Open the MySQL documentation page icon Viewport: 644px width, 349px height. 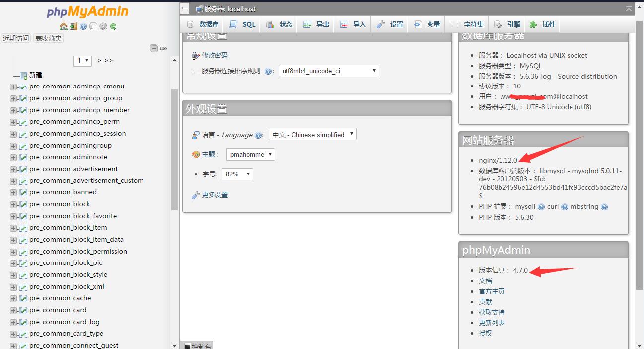point(93,27)
